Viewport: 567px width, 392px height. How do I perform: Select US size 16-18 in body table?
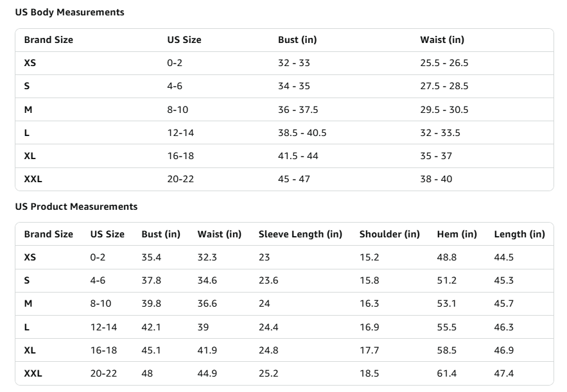click(x=180, y=156)
